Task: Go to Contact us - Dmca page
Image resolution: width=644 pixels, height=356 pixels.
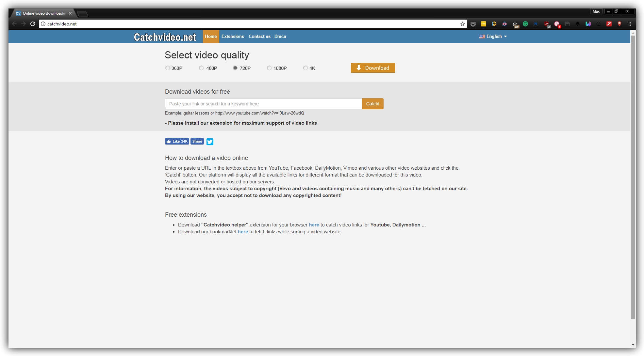Action: [x=267, y=37]
